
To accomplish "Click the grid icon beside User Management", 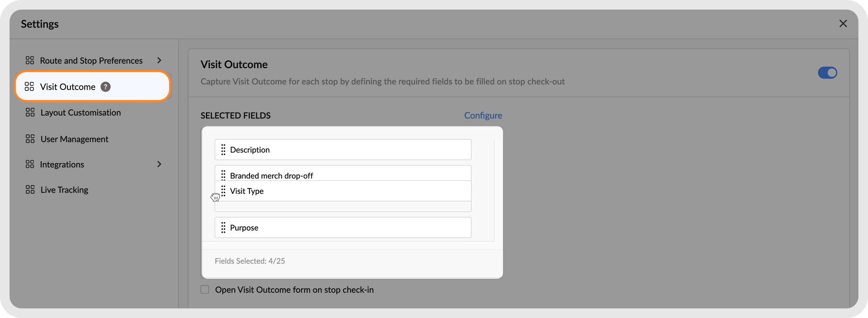I will pos(30,139).
